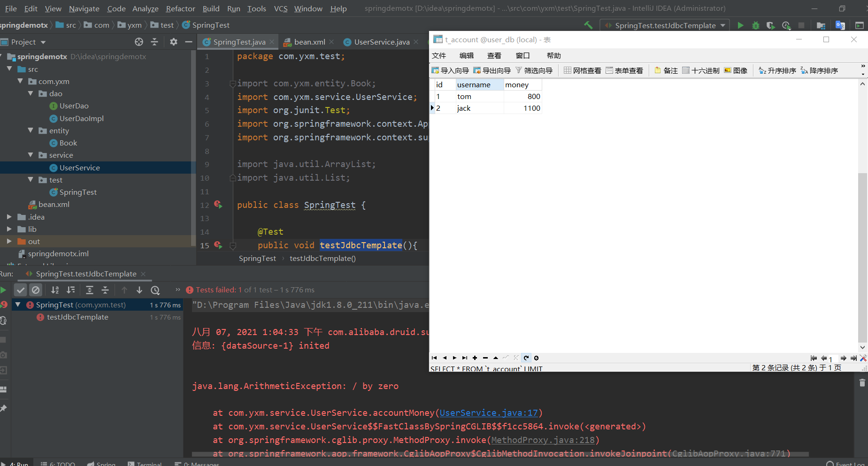Open test history clock icon
Screen dimensions: 868x466
point(155,290)
